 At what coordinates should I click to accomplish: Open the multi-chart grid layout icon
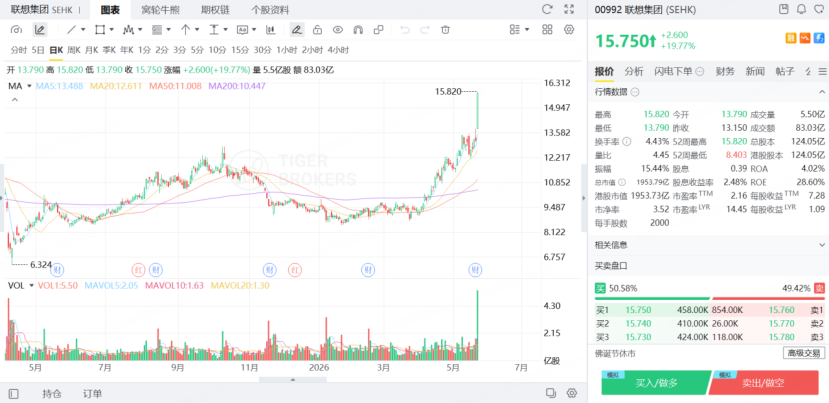point(547,30)
